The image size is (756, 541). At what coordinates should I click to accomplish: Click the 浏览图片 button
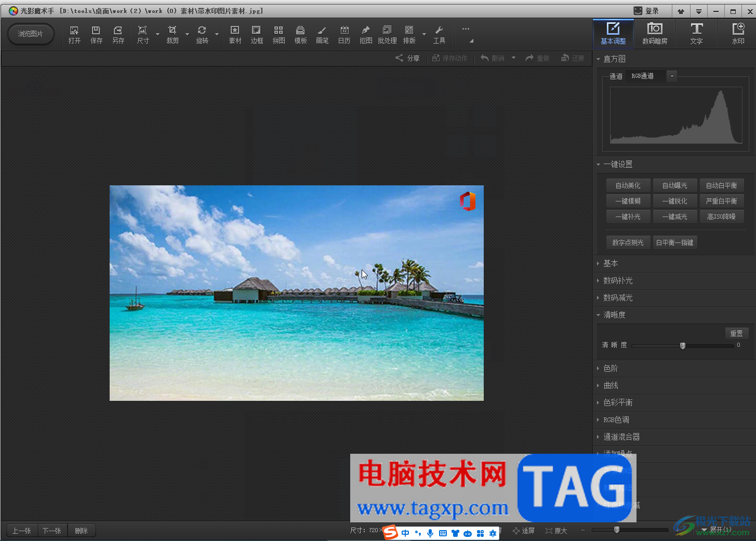pos(31,34)
